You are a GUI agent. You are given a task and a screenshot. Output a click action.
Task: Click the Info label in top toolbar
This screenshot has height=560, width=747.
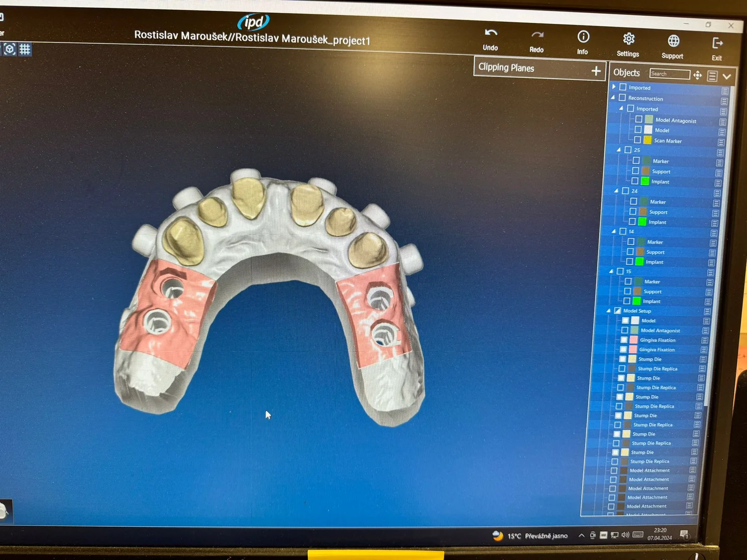(582, 52)
